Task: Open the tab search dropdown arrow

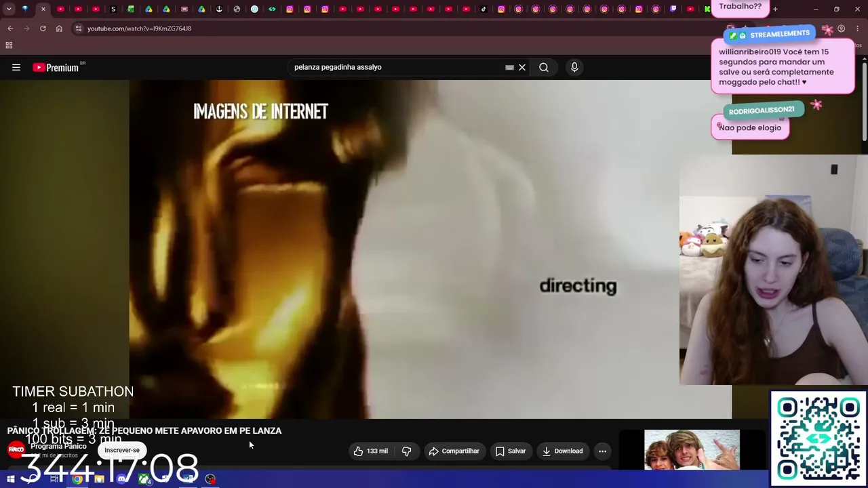Action: click(x=9, y=9)
